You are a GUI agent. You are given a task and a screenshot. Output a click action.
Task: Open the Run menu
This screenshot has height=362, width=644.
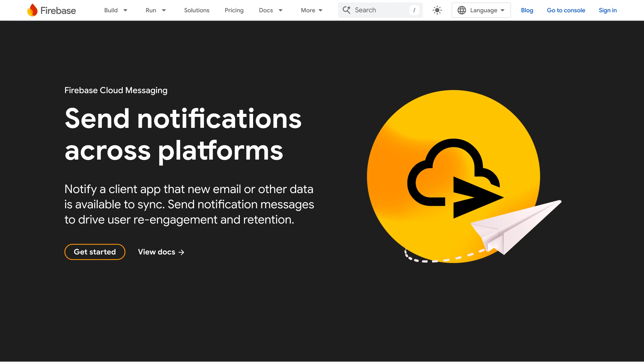pos(151,10)
